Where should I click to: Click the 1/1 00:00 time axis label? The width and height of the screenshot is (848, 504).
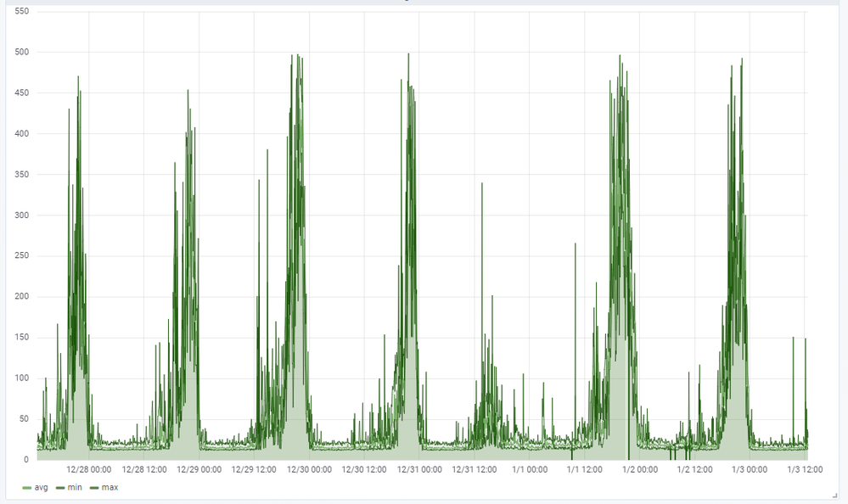point(530,469)
